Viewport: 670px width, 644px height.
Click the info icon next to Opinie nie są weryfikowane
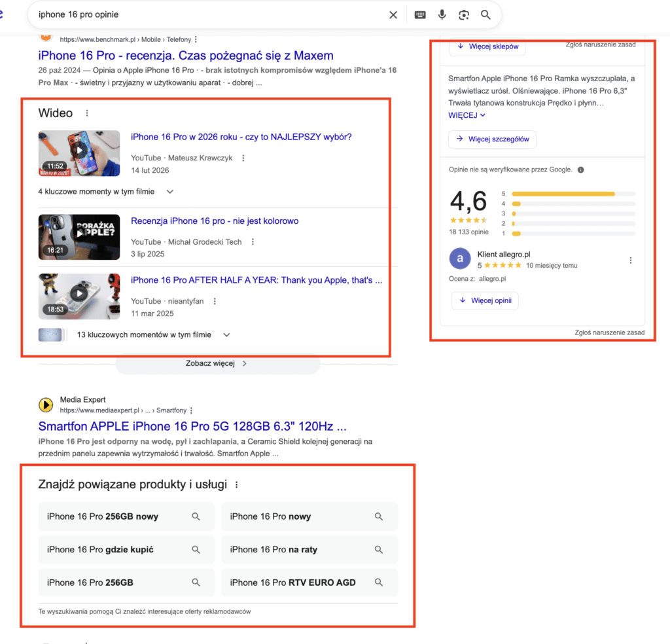pos(581,170)
